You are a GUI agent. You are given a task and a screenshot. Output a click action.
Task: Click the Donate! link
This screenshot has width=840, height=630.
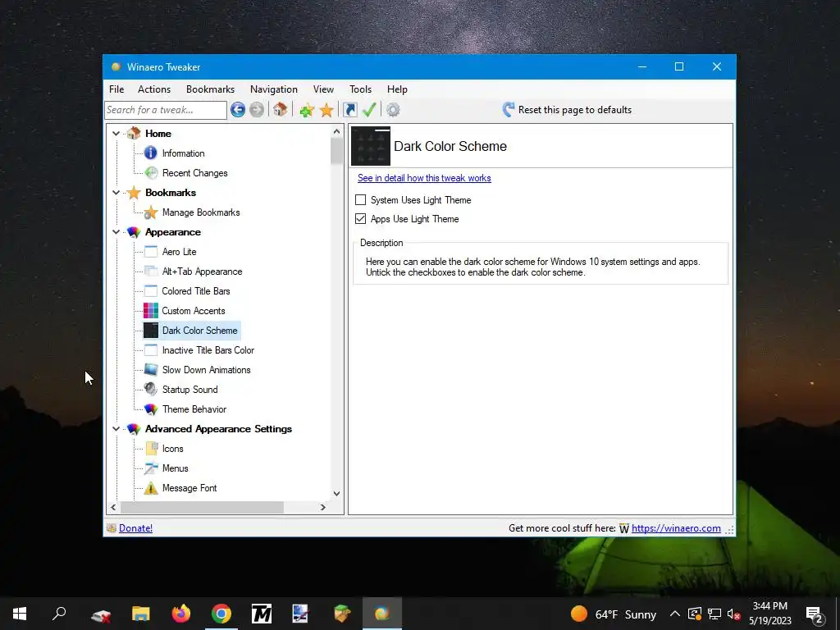pyautogui.click(x=135, y=528)
